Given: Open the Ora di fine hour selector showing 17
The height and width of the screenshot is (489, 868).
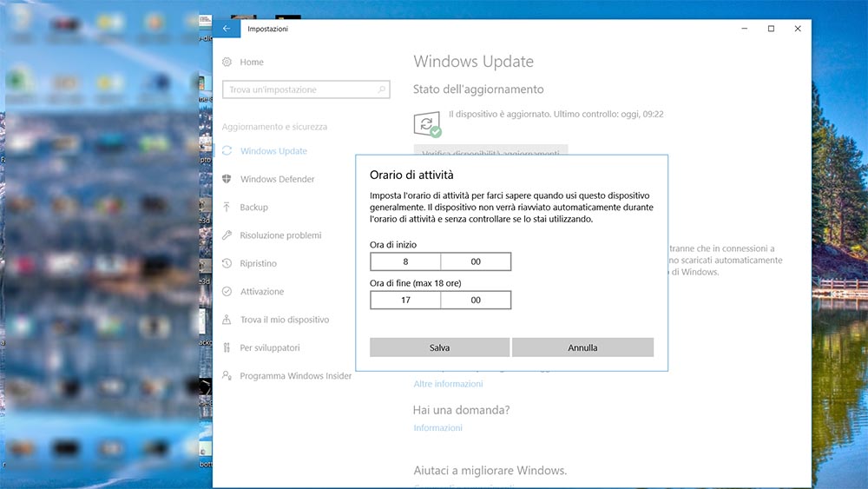Looking at the screenshot, I should pyautogui.click(x=405, y=300).
